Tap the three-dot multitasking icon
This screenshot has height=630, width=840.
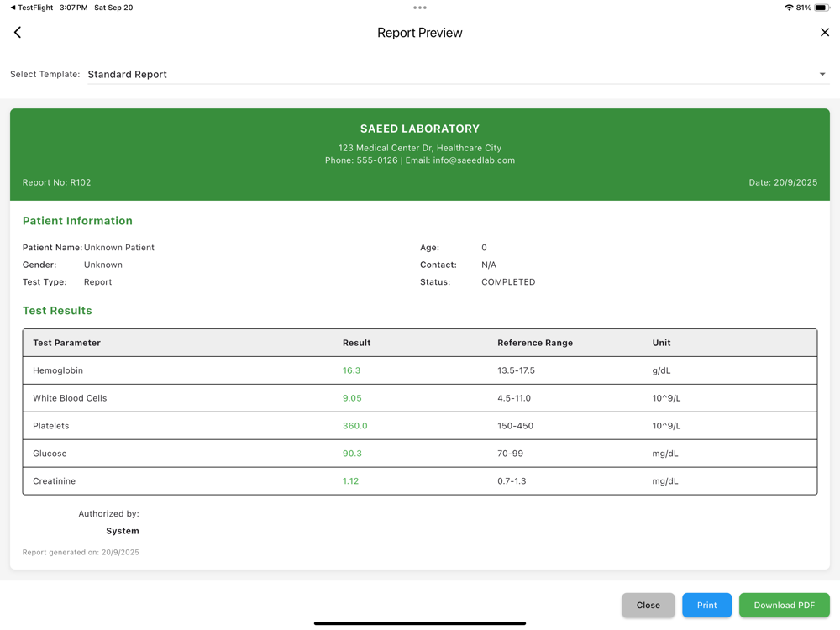pyautogui.click(x=420, y=8)
